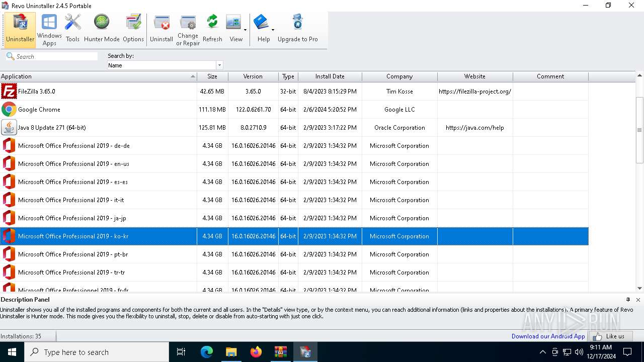The image size is (644, 362).
Task: Sort by Type column header
Action: click(288, 76)
